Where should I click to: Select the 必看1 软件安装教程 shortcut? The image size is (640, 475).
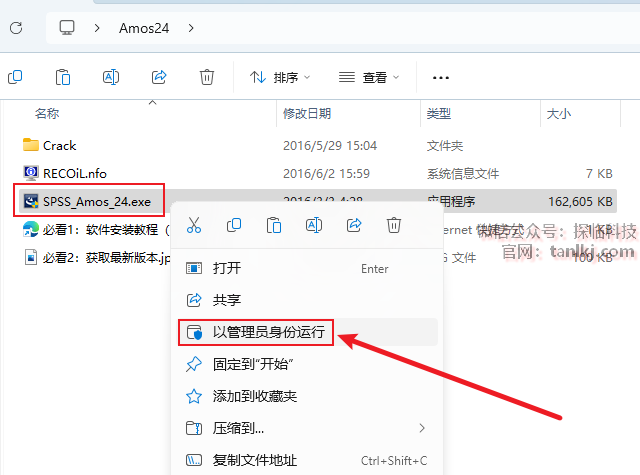click(x=107, y=230)
